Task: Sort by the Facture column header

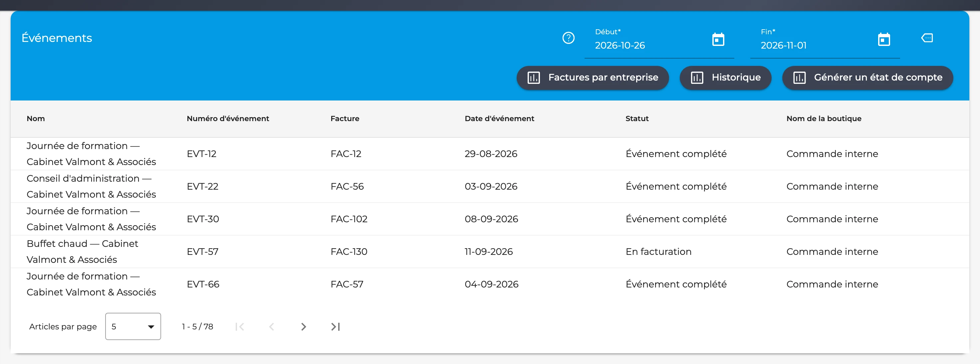Action: click(345, 119)
